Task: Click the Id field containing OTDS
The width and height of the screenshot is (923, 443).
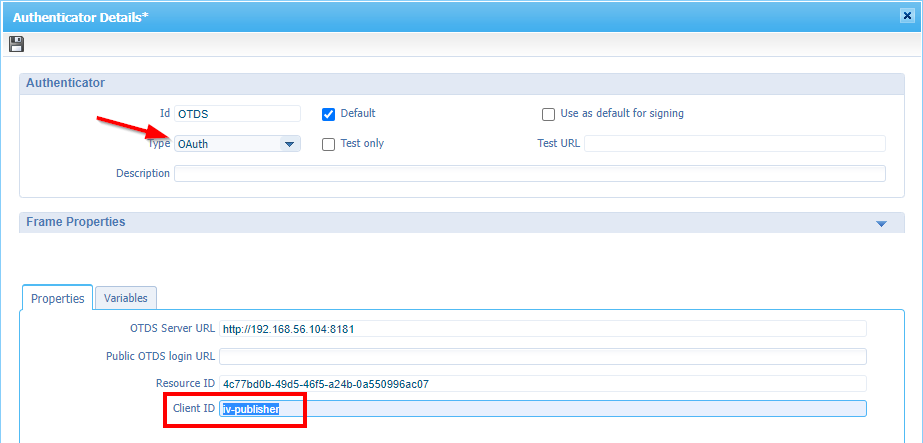Action: click(238, 114)
